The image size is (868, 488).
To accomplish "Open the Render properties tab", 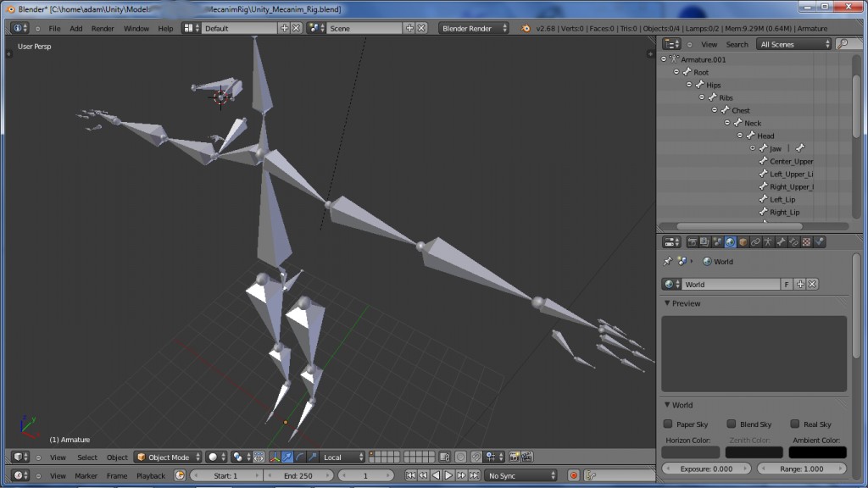I will [x=692, y=242].
